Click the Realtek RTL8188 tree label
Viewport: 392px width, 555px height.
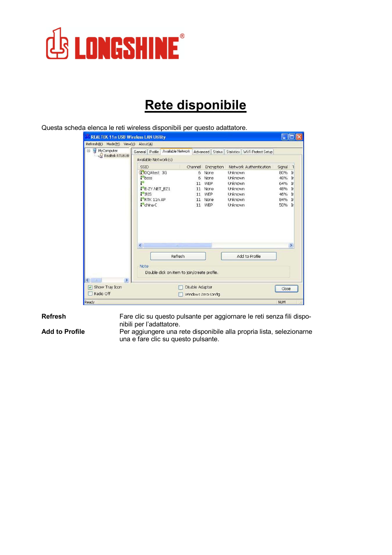click(x=116, y=156)
